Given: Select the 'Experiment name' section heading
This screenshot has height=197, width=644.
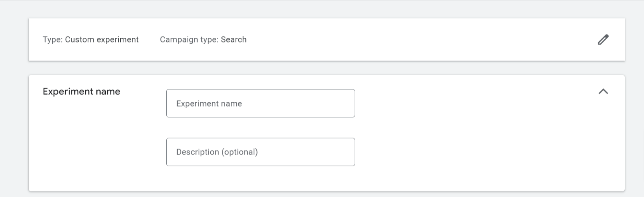Looking at the screenshot, I should click(81, 92).
